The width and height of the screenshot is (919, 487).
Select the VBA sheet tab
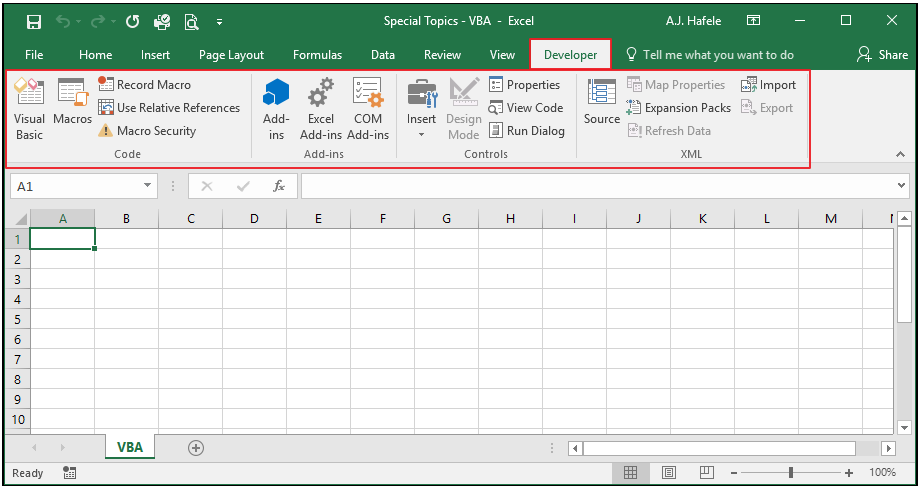130,447
